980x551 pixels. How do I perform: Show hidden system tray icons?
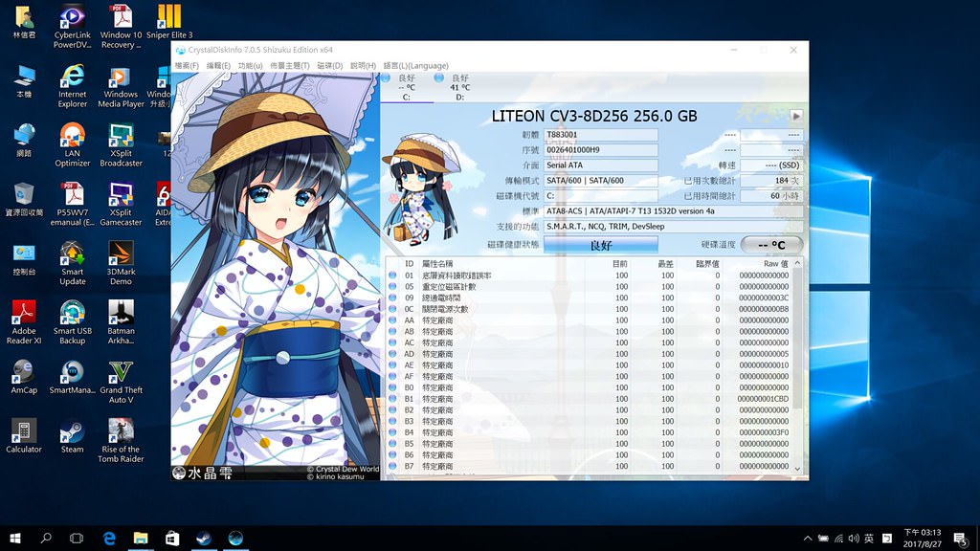click(808, 538)
